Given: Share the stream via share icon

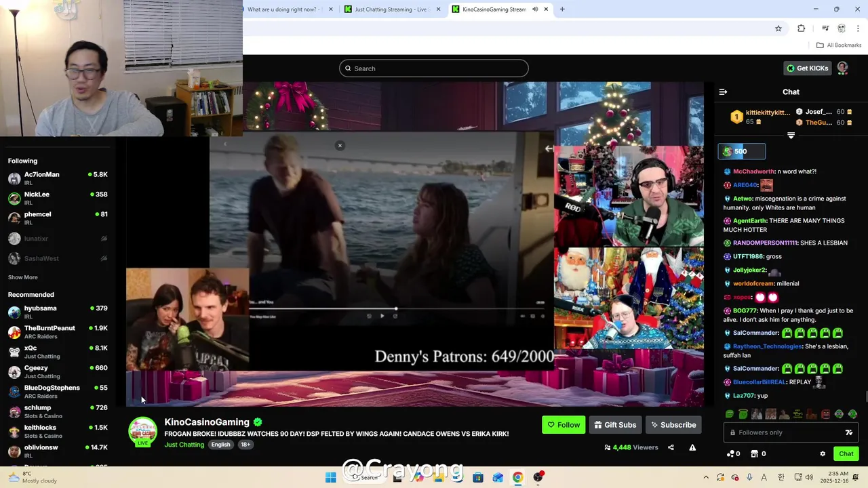Looking at the screenshot, I should [671, 447].
